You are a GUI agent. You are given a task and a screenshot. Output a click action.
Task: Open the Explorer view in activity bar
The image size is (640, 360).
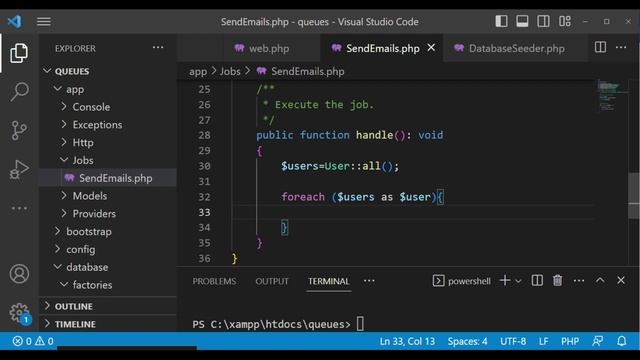(19, 53)
